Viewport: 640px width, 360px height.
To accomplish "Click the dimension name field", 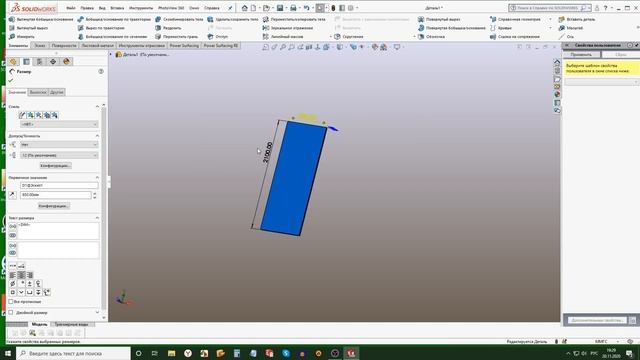I will point(59,185).
